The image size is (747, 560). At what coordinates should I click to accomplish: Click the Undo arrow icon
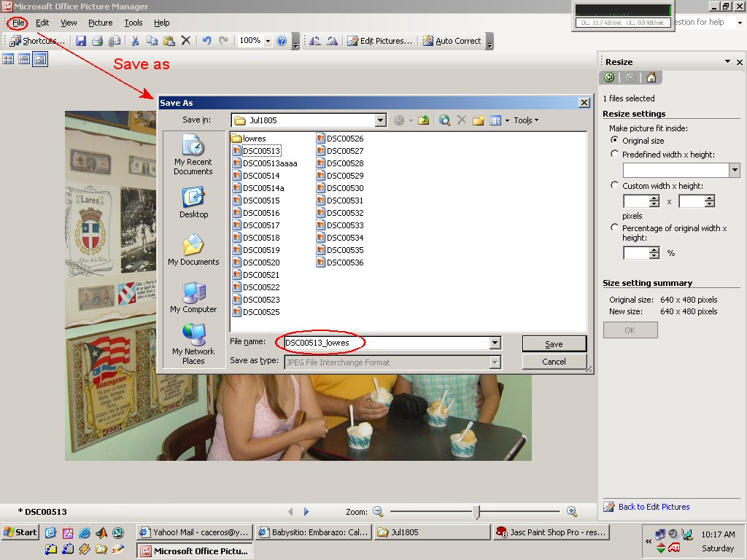tap(206, 42)
